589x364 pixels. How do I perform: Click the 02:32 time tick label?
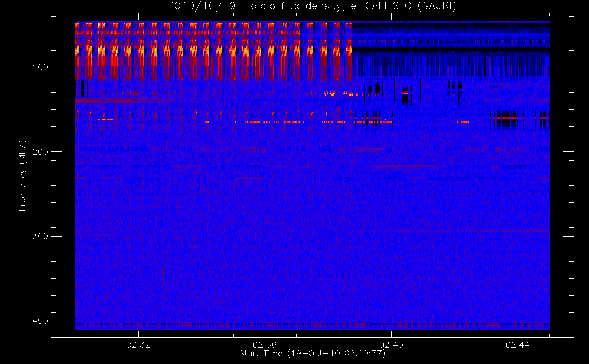pos(138,345)
